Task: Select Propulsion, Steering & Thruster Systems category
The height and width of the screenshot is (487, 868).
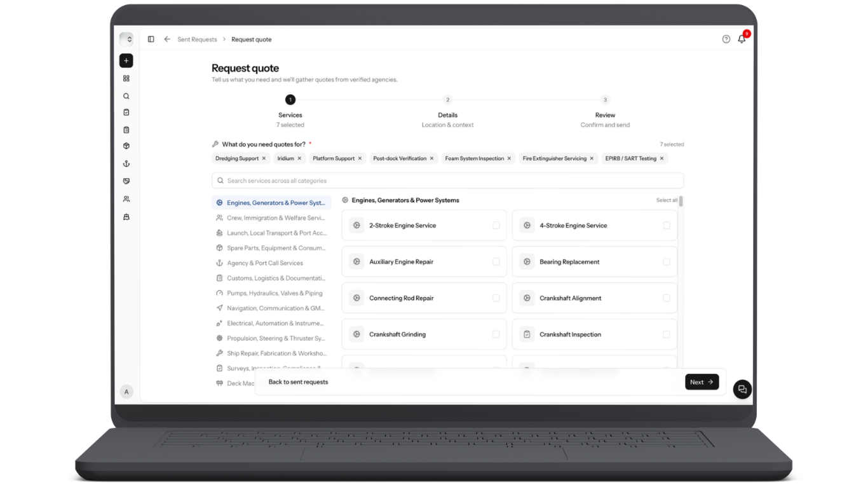Action: 271,338
